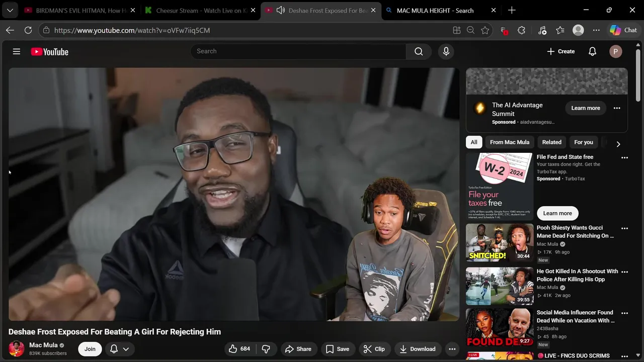
Task: Click the browser address bar URL
Action: [x=132, y=30]
